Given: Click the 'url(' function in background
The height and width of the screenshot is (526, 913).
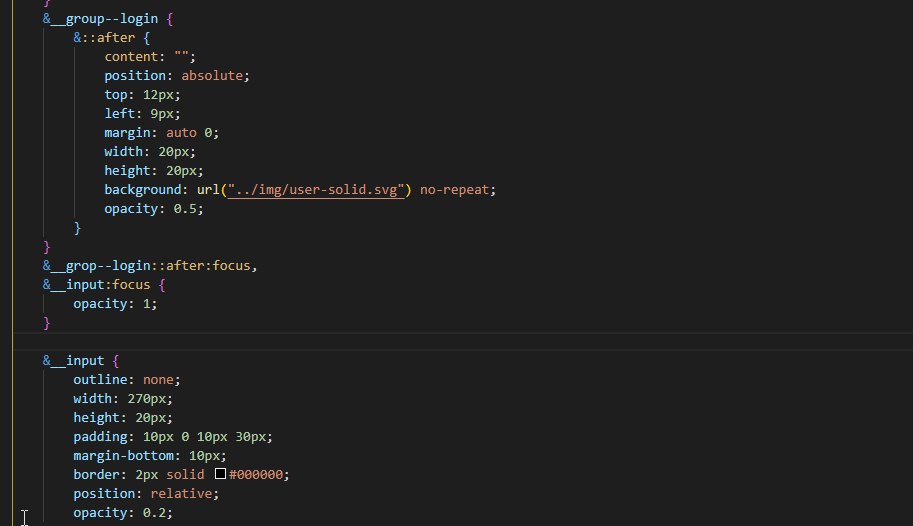Looking at the screenshot, I should pyautogui.click(x=211, y=190).
